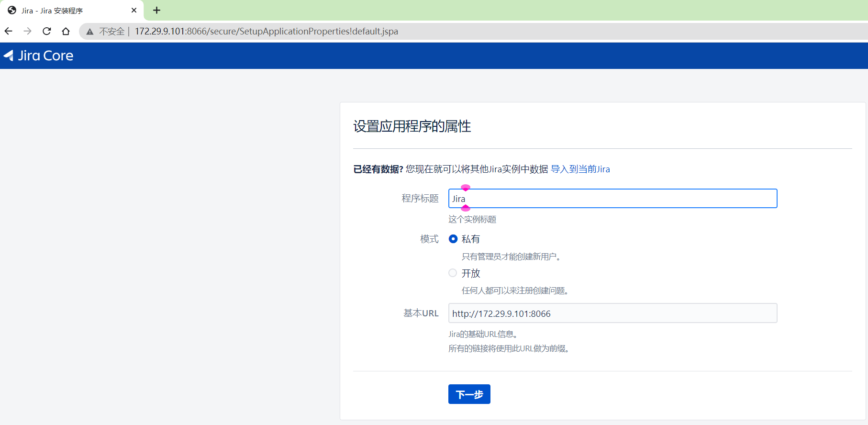Click the 任何人都可以来注册创建问题 description
868x425 pixels.
click(x=515, y=291)
